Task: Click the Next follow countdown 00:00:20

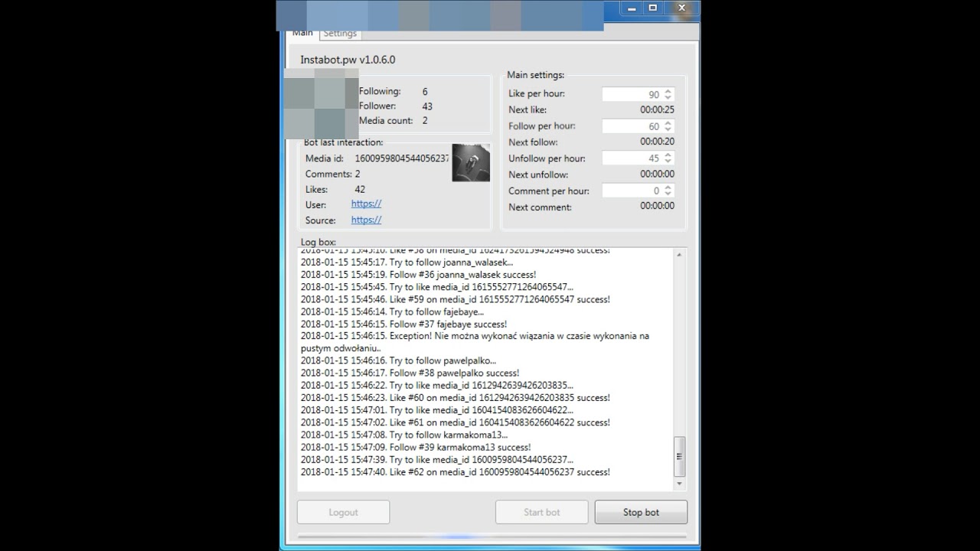Action: coord(657,142)
